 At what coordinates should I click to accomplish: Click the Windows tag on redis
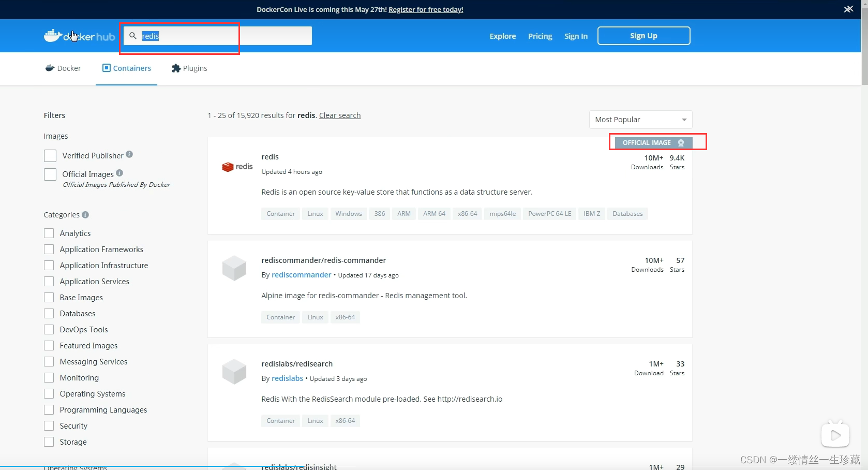pos(348,214)
